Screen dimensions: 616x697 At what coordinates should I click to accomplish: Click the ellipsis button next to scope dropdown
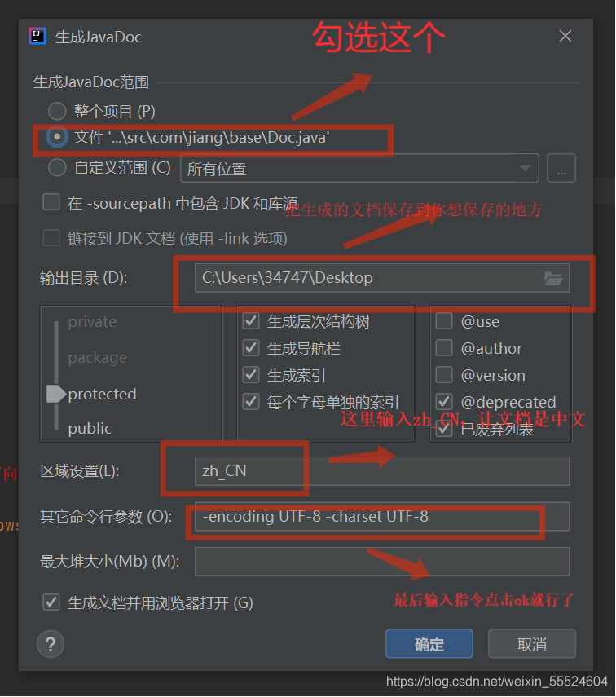561,169
